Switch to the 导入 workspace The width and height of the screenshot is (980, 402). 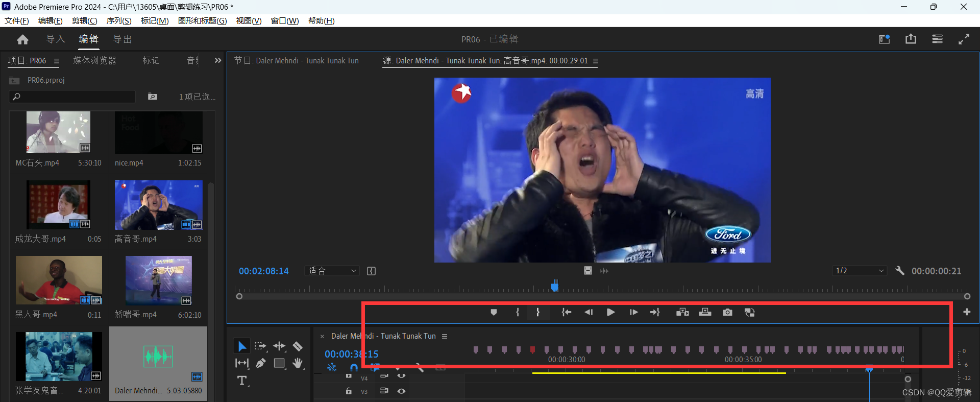pyautogui.click(x=56, y=39)
